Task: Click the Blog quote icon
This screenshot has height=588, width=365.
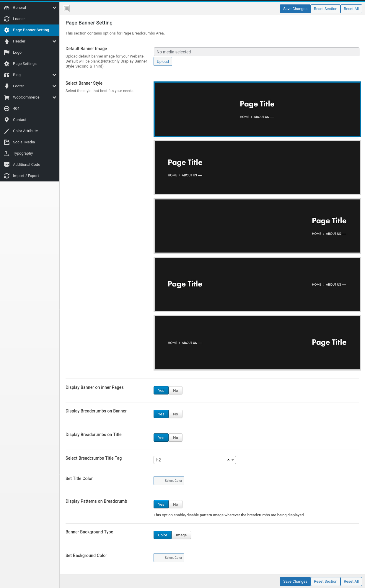Action: point(7,75)
